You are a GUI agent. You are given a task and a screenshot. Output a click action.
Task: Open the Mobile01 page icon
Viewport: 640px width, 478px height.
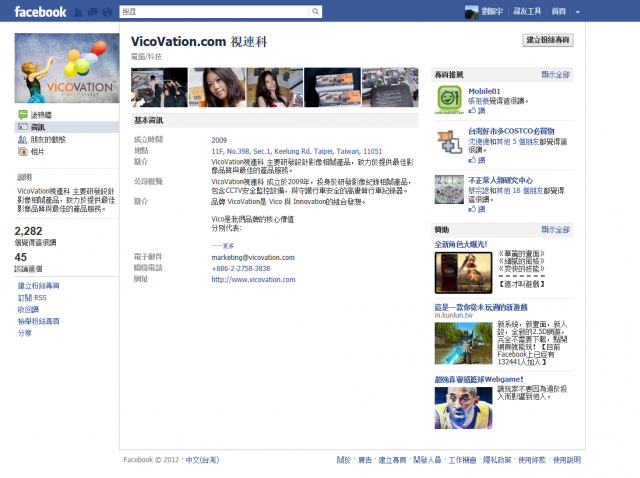(x=449, y=99)
